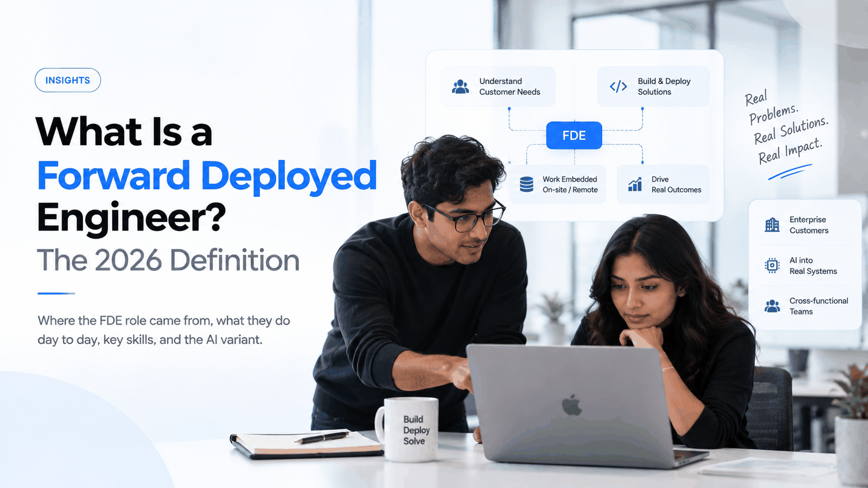868x488 pixels.
Task: Click the handwritten "Real Impact." line
Action: click(790, 152)
